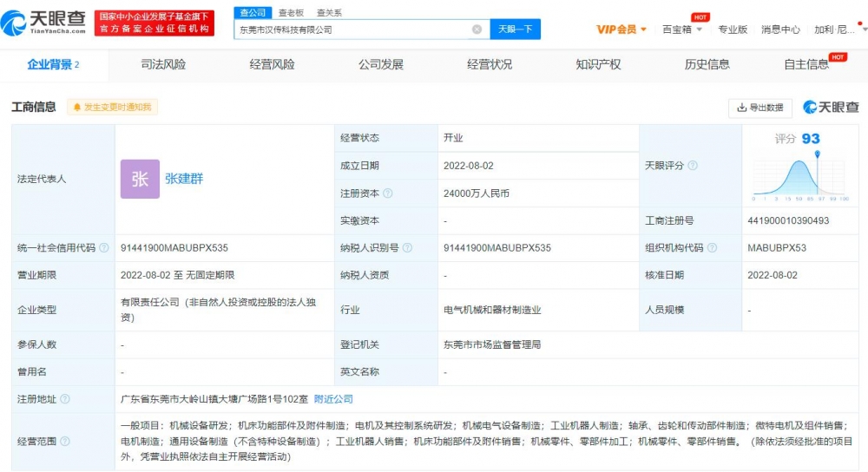Screen dimensions: 868x472
Task: Click the 导出数据 export button
Action: tap(759, 108)
